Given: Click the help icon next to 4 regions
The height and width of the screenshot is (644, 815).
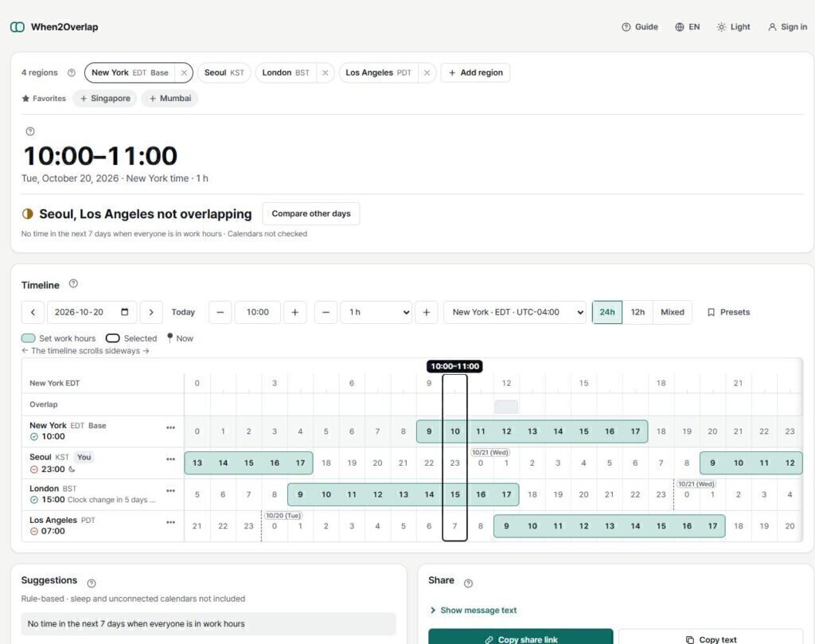Looking at the screenshot, I should (72, 72).
